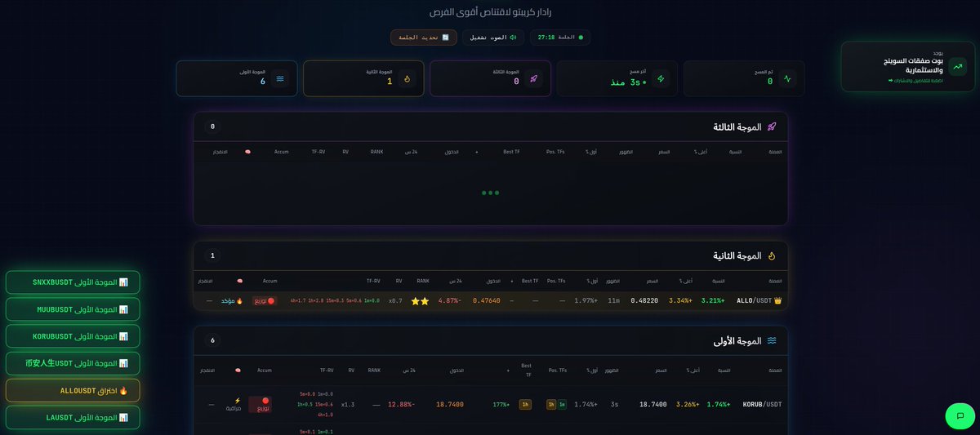
Task: Click the price 0.48220 in ALLO row
Action: (x=644, y=300)
